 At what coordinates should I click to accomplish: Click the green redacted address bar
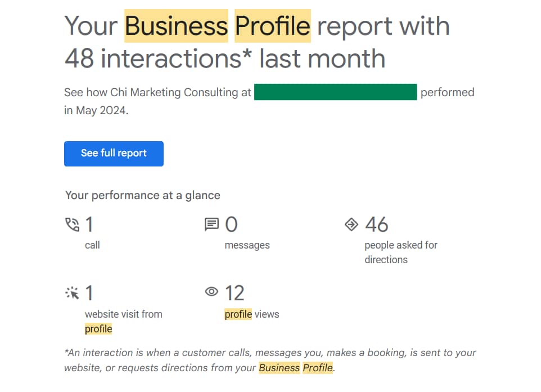tap(335, 92)
